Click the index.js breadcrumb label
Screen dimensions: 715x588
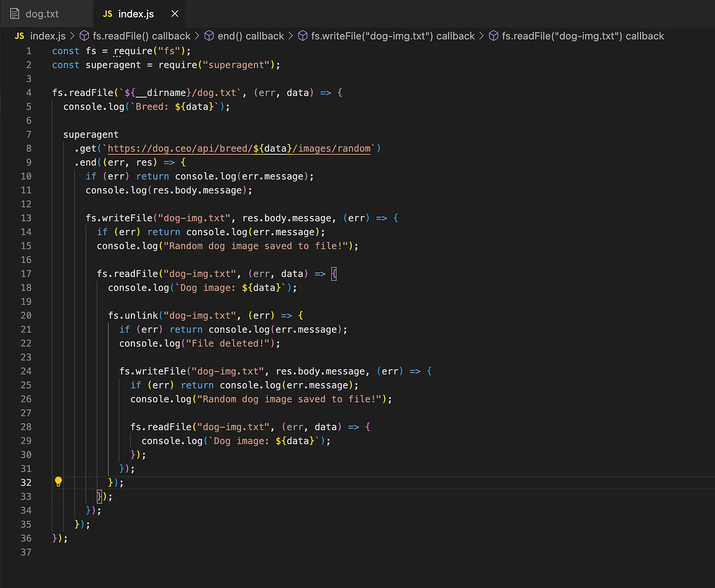click(x=47, y=36)
